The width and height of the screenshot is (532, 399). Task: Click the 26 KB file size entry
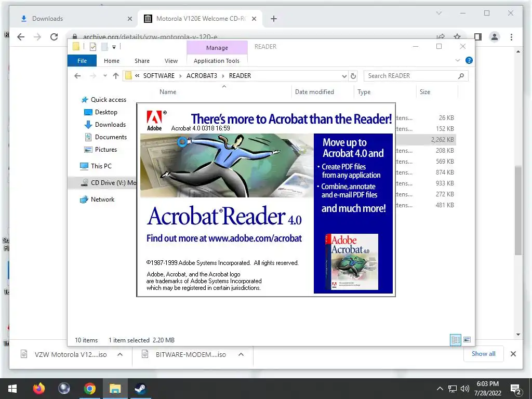pyautogui.click(x=446, y=118)
